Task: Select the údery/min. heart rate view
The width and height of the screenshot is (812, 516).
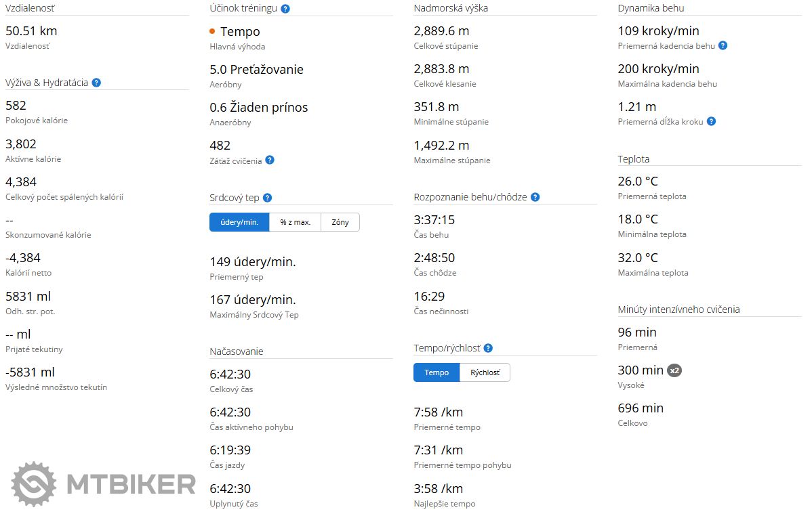Action: (239, 222)
